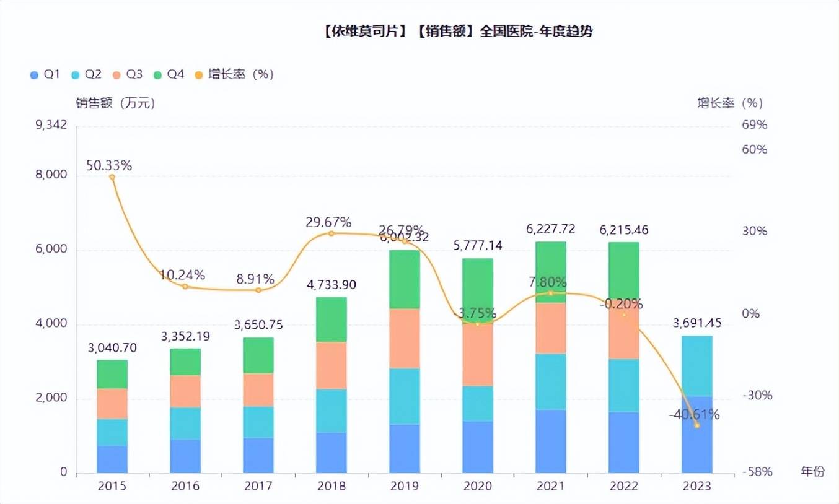The height and width of the screenshot is (504, 839).
Task: Click the 6,215.46 total label
Action: click(x=624, y=230)
